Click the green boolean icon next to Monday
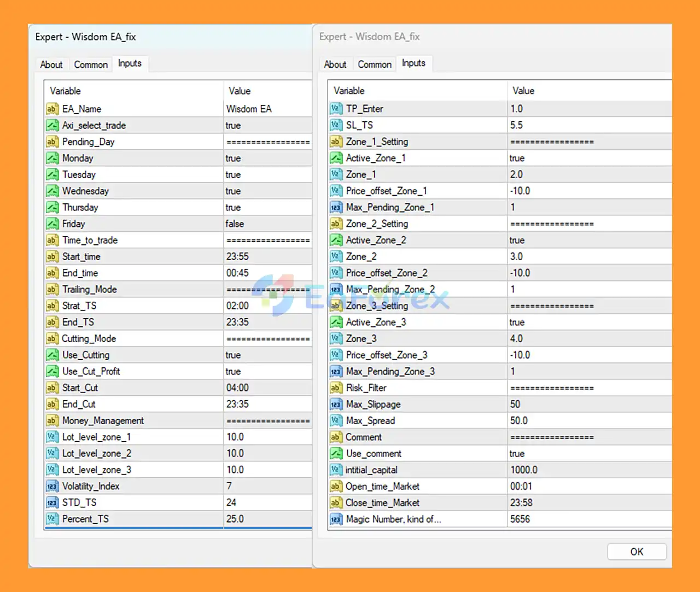 click(x=52, y=158)
